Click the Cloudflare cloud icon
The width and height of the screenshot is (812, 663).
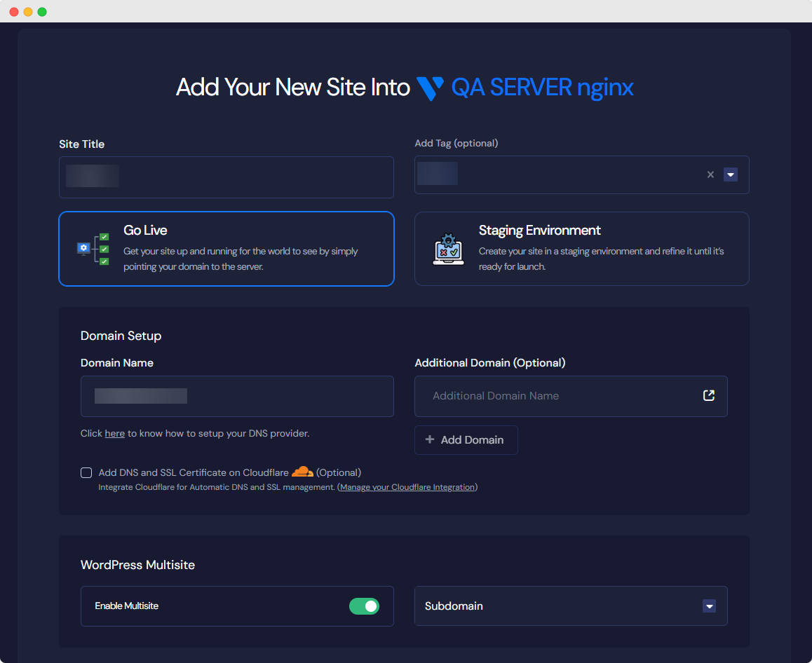tap(302, 472)
